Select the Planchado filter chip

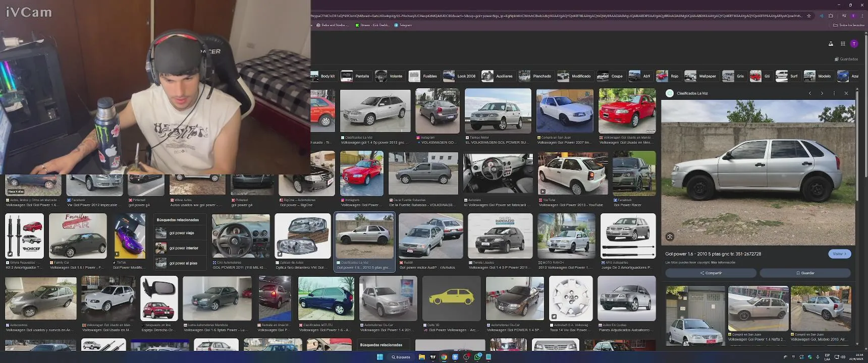535,76
